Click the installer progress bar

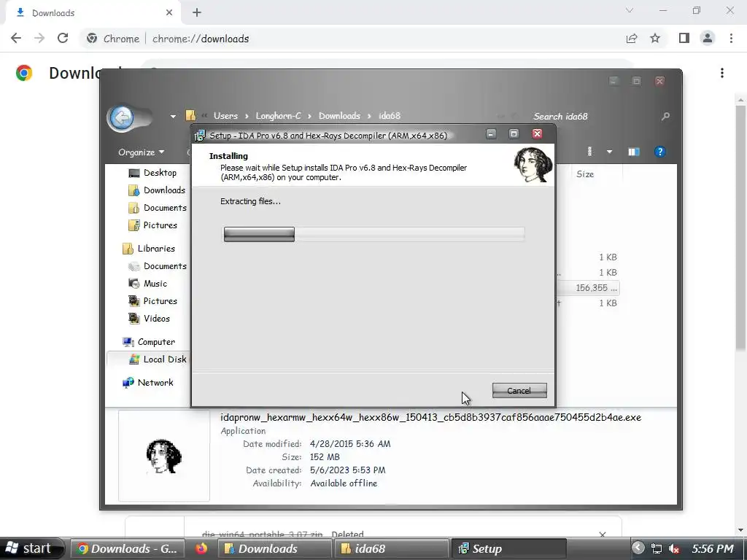click(x=374, y=234)
